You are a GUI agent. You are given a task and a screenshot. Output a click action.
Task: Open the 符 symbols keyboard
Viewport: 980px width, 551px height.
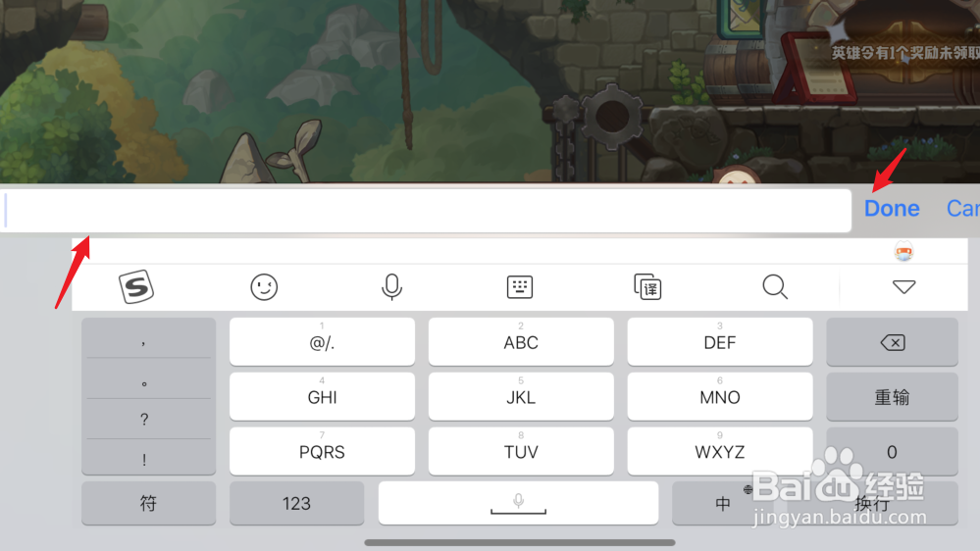tap(148, 503)
